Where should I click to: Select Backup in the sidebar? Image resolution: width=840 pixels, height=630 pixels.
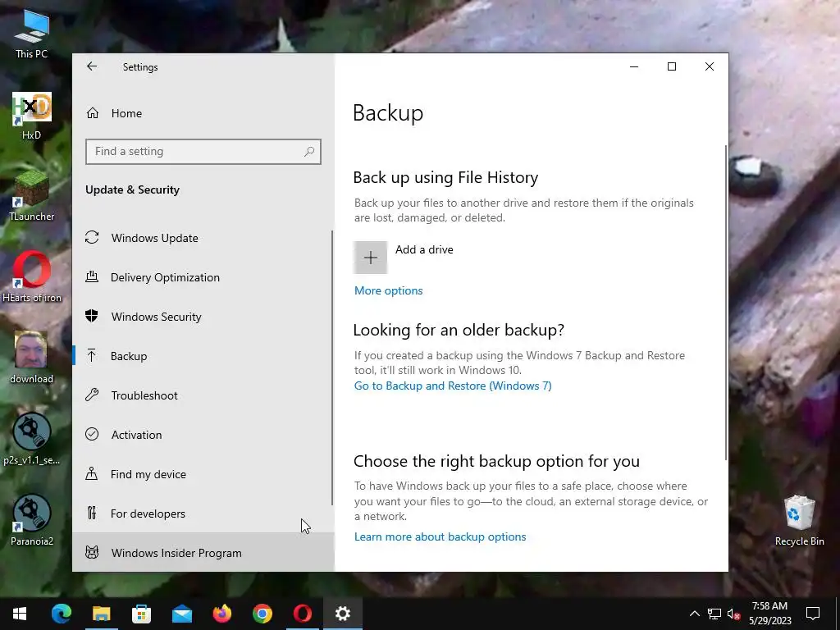coord(203,356)
